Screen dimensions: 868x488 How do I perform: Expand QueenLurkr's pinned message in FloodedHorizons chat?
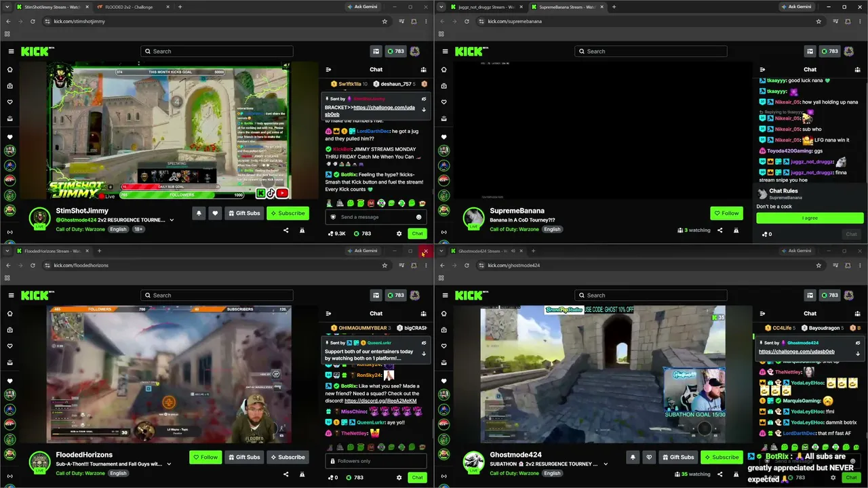tap(424, 354)
